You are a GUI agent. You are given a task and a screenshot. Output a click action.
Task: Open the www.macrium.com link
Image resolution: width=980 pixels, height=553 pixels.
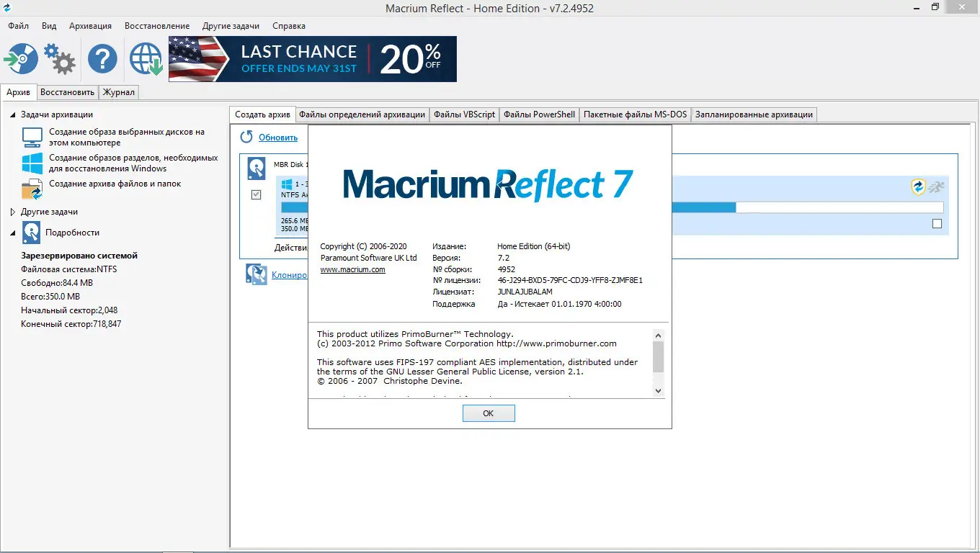[x=352, y=269]
